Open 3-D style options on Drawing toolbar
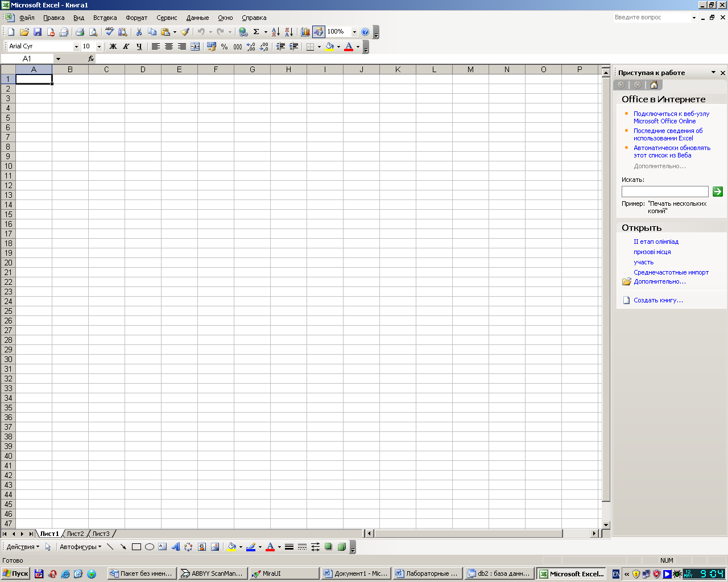Viewport: 728px width, 582px height. [341, 547]
